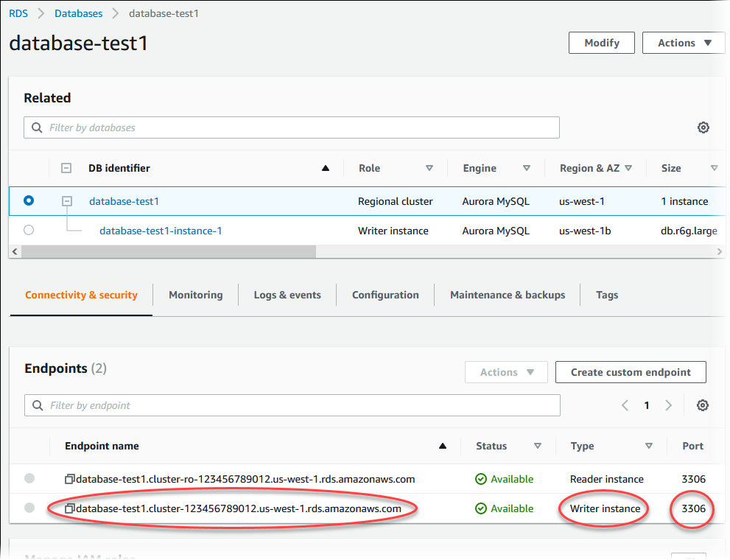Open the Related table preferences gear

pos(703,127)
